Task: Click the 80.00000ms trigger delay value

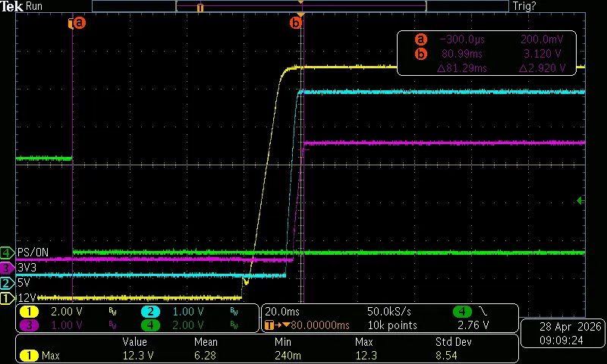Action: pos(319,325)
